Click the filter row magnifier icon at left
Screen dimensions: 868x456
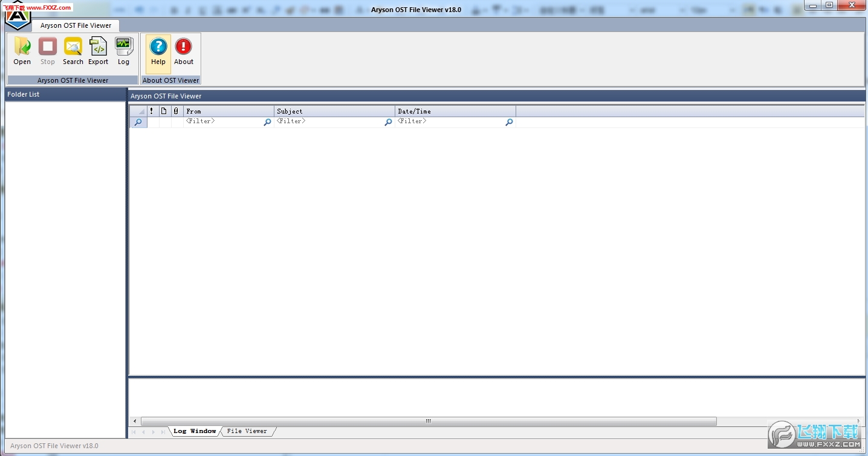pyautogui.click(x=138, y=122)
